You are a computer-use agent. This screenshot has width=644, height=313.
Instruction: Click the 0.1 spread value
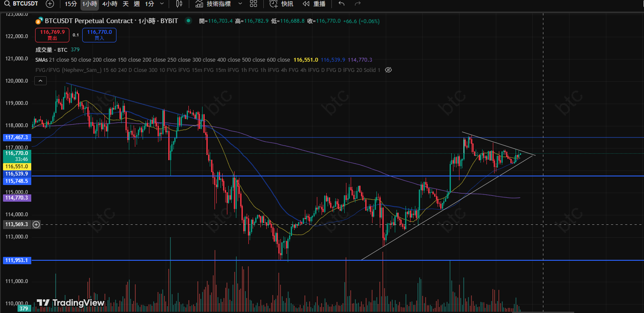76,35
